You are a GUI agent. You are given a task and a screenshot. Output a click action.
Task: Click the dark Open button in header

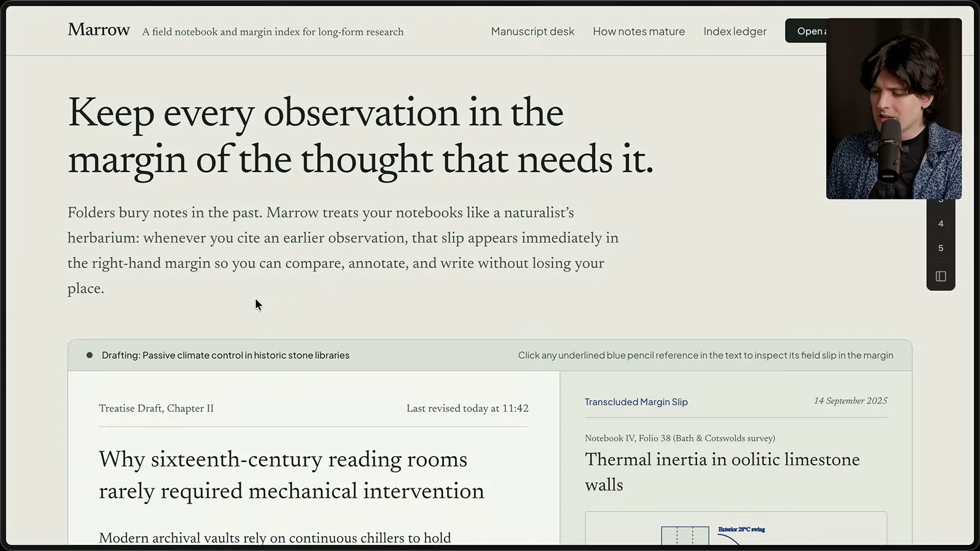[x=806, y=31]
